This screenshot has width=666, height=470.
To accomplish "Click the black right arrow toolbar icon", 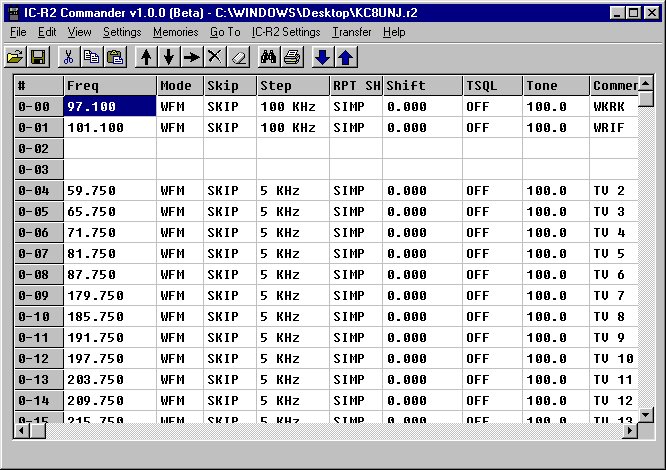I will click(191, 57).
